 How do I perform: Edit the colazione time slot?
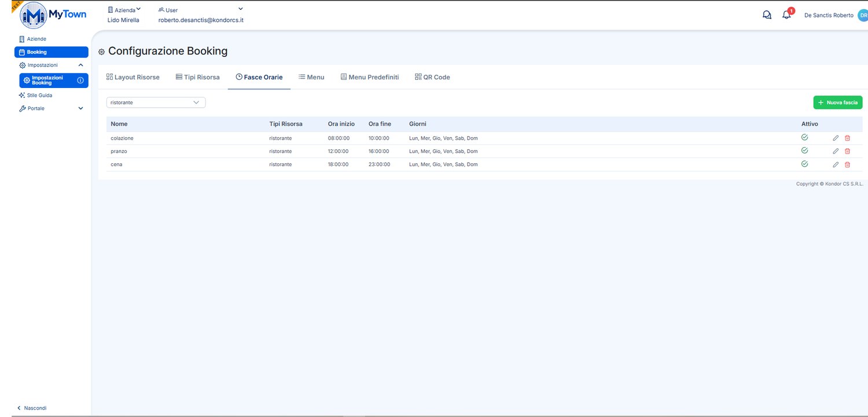pyautogui.click(x=836, y=138)
